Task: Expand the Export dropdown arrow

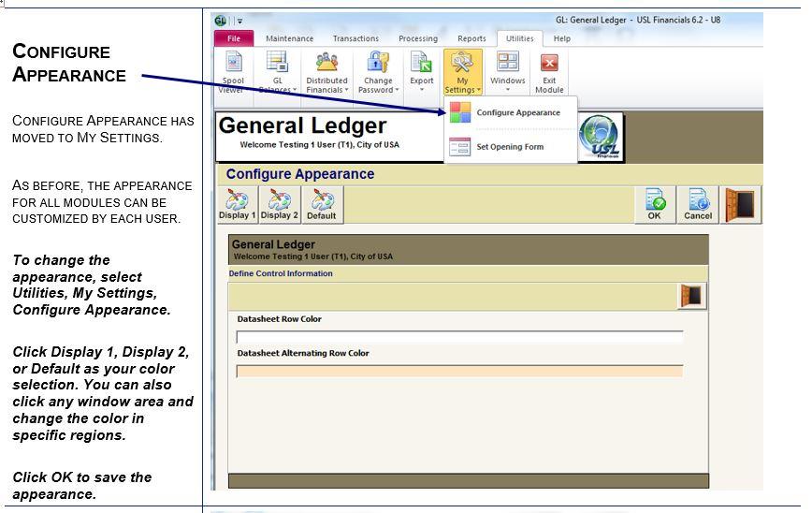Action: 422,90
